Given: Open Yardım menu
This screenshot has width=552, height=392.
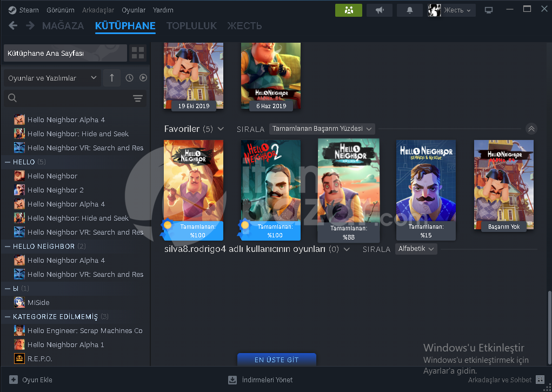Looking at the screenshot, I should pos(163,10).
